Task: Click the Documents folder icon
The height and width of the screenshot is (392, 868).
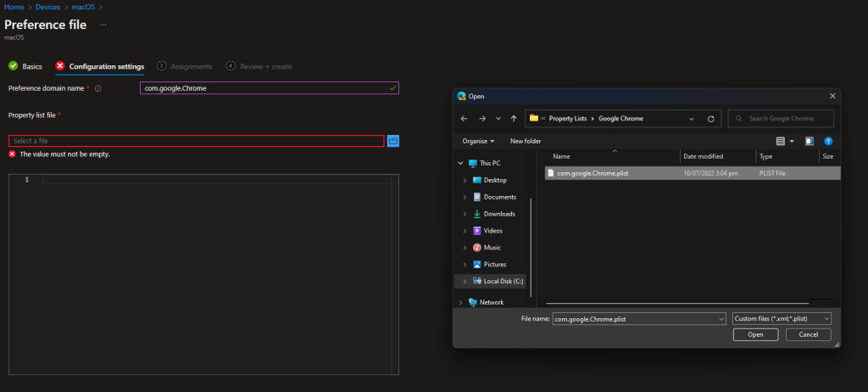Action: click(477, 197)
